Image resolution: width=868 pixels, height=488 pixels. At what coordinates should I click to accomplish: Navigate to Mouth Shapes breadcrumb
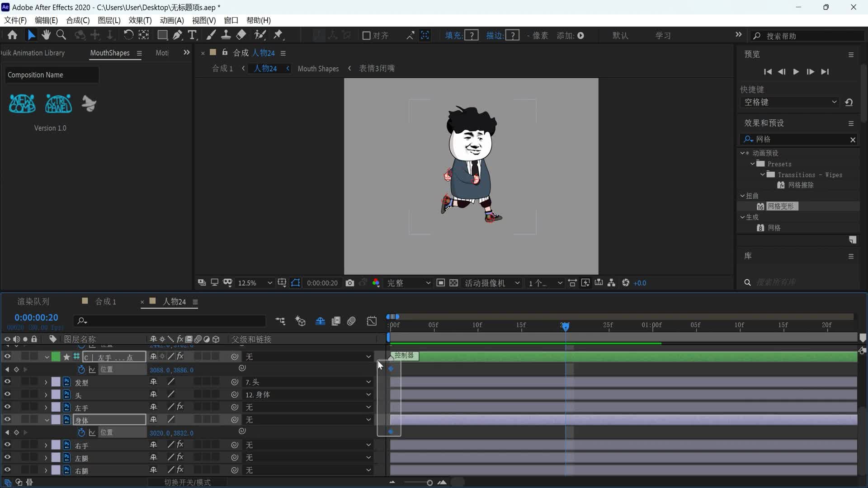318,68
